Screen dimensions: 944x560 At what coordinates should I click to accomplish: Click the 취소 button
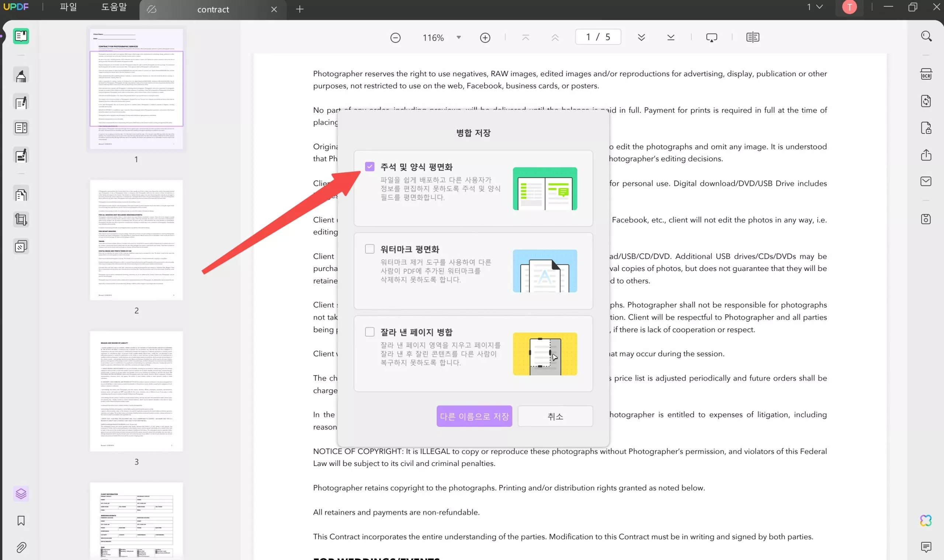(555, 416)
